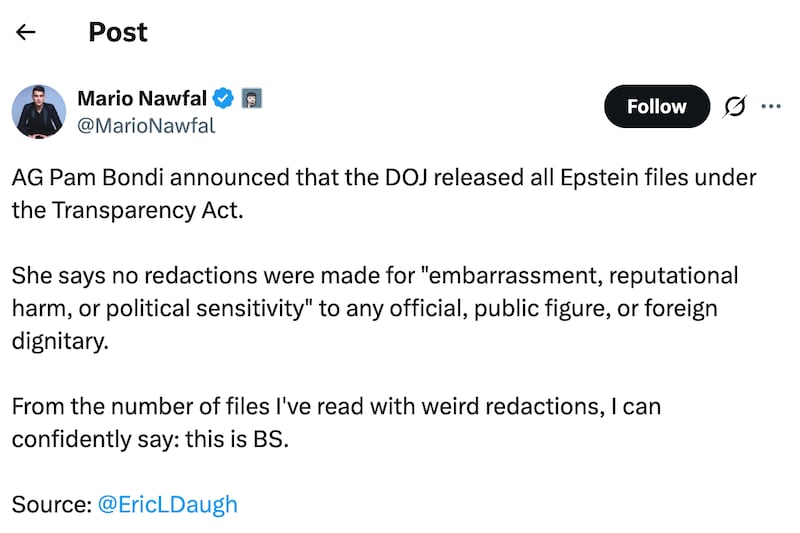The height and width of the screenshot is (533, 800).
Task: Open Grok actions icon beside Follow
Action: click(x=734, y=107)
